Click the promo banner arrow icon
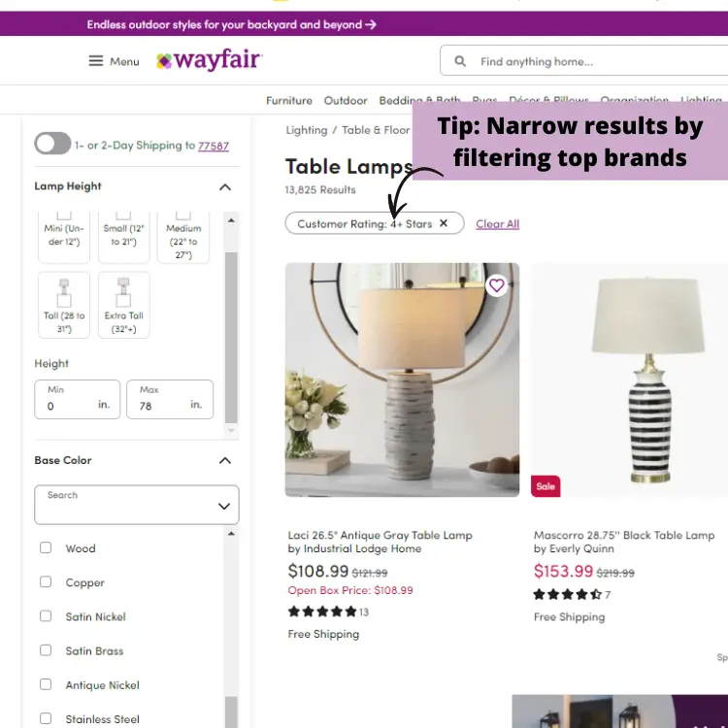 (x=371, y=24)
